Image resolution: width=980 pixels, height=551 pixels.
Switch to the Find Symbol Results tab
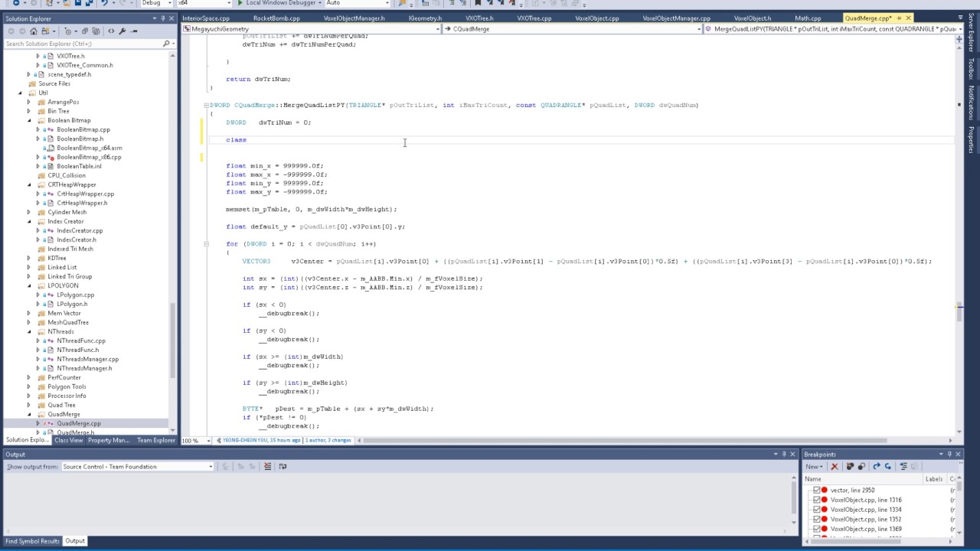[32, 541]
